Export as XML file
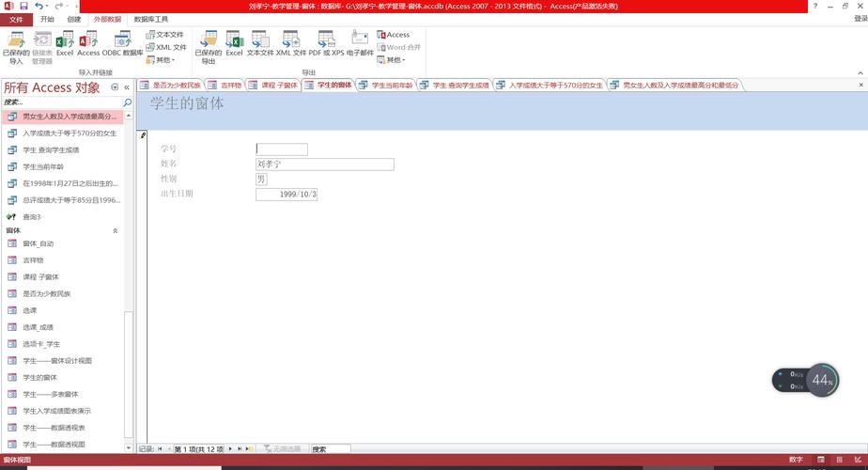 pos(289,43)
